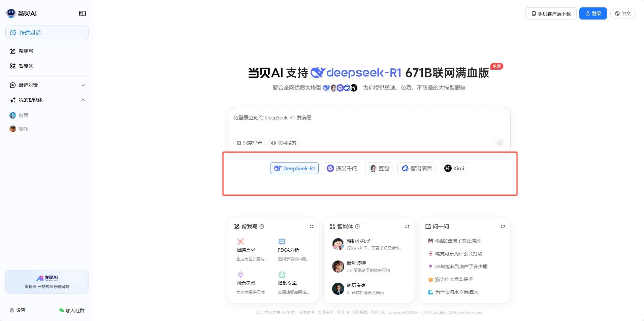
Task: Select the 智谱清言 model
Action: (x=417, y=168)
